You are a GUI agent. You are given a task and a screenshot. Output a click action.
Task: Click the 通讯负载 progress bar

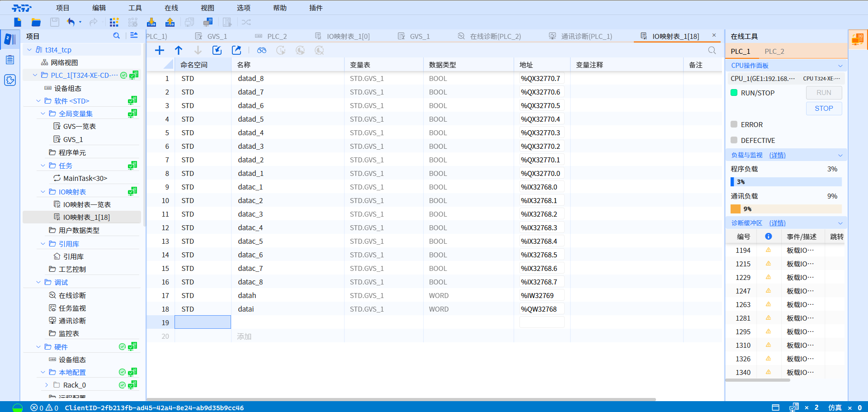(x=786, y=208)
